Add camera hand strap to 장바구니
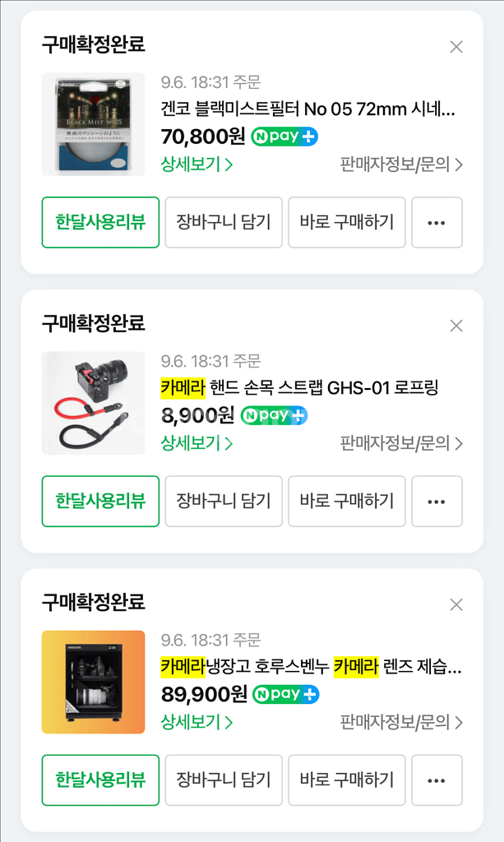The width and height of the screenshot is (504, 842). 224,501
